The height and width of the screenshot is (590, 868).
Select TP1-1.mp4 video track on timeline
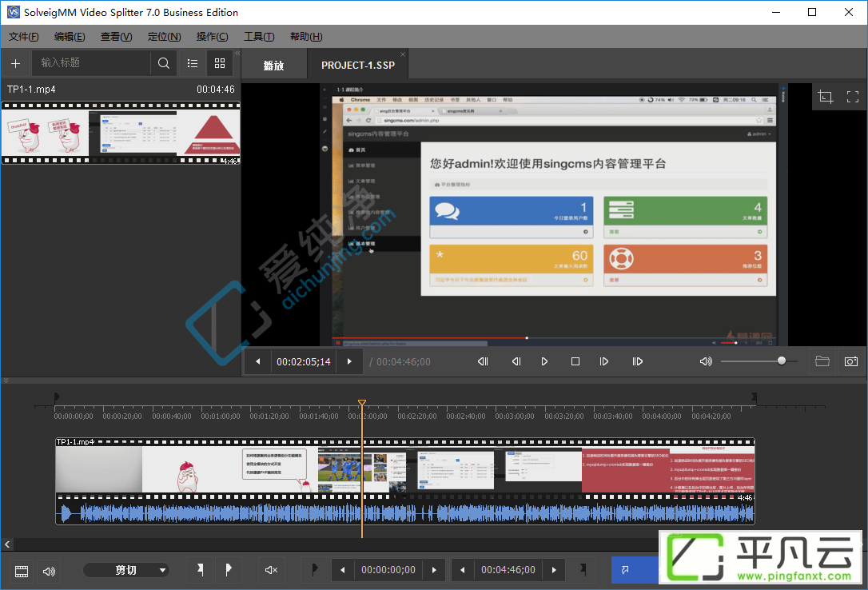pyautogui.click(x=405, y=469)
